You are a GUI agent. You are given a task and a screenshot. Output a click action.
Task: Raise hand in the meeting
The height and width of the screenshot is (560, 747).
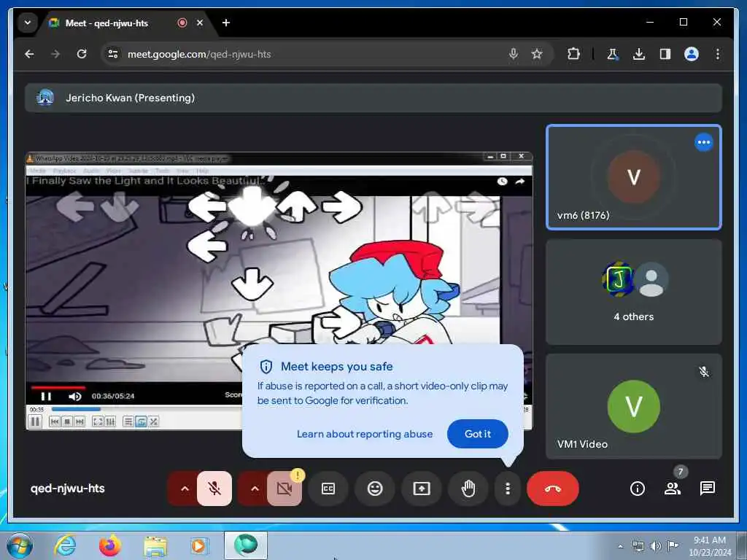tap(468, 488)
